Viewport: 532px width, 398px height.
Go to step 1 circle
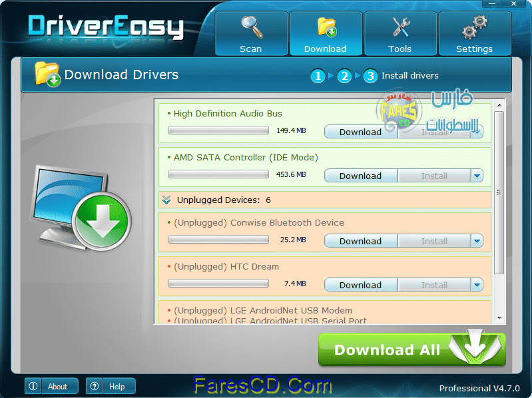click(x=318, y=76)
